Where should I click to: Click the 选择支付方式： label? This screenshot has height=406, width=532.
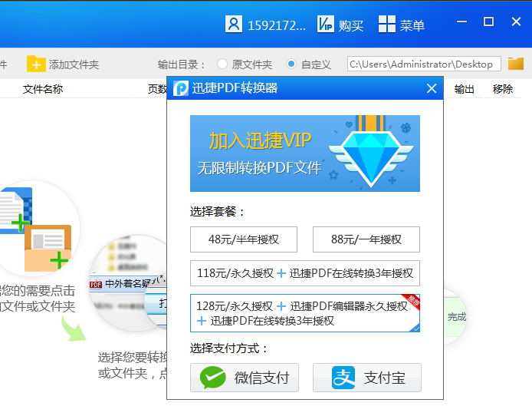tap(228, 348)
